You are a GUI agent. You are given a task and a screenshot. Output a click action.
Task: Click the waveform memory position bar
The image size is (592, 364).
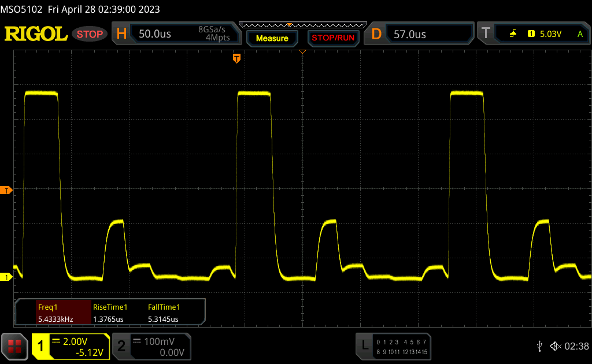pos(302,25)
